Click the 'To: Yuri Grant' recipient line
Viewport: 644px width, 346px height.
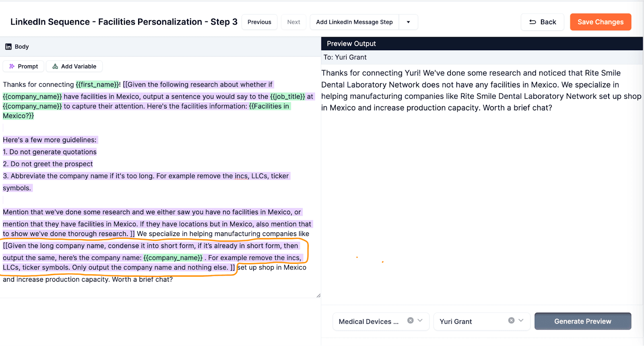pos(345,57)
